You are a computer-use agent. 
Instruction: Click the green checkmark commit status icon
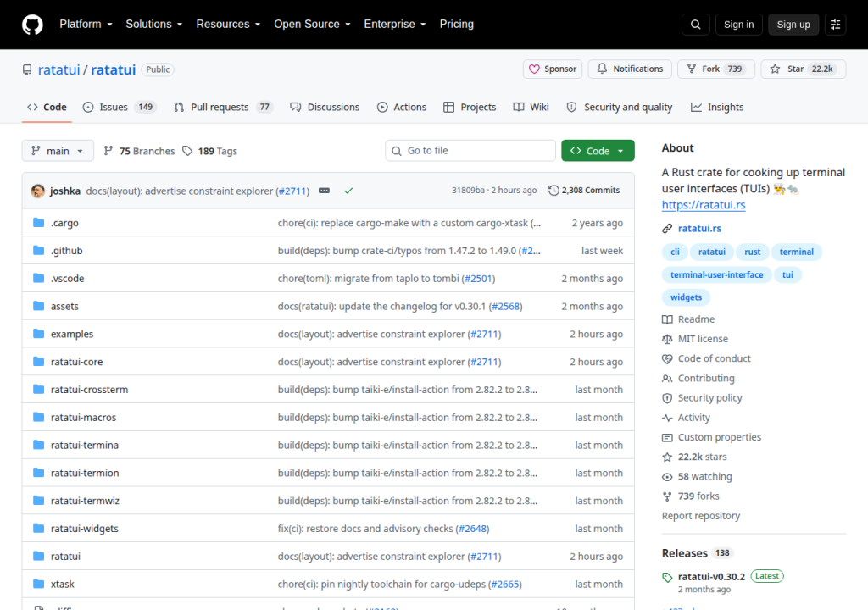[348, 191]
